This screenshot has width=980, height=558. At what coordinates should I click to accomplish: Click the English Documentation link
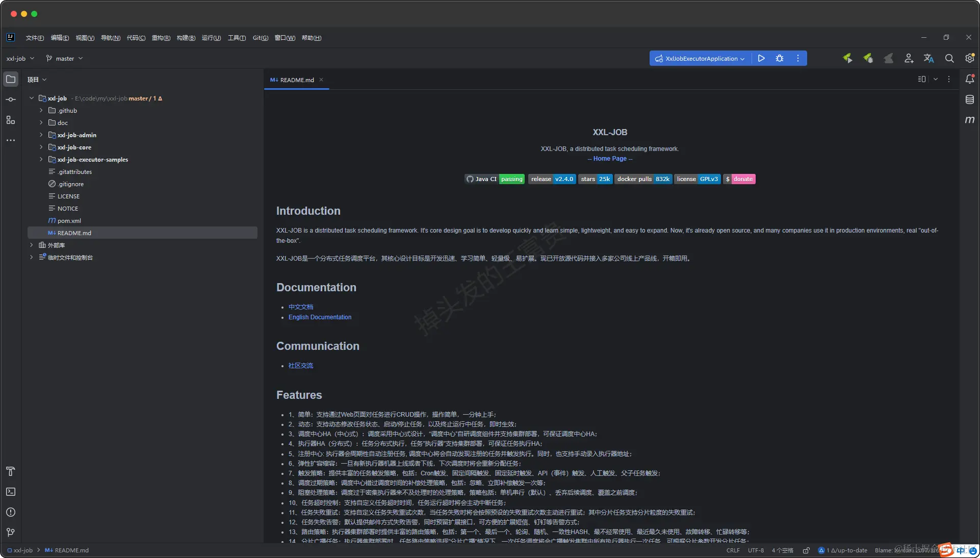tap(320, 317)
